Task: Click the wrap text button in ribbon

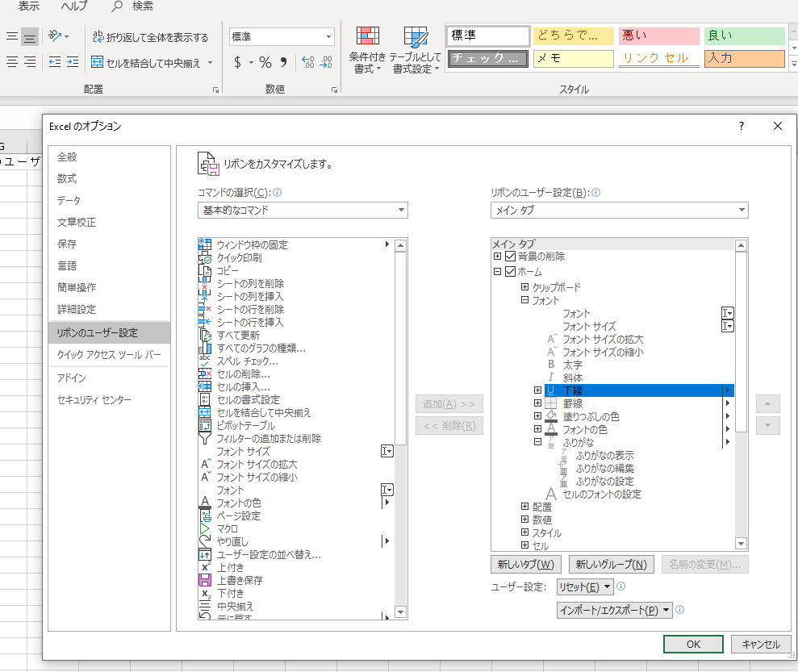Action: click(x=150, y=36)
